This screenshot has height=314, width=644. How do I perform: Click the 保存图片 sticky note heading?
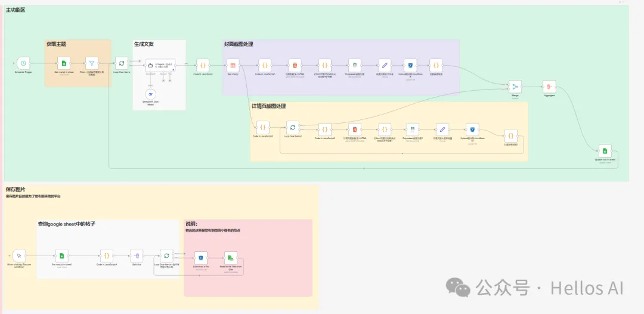16,189
